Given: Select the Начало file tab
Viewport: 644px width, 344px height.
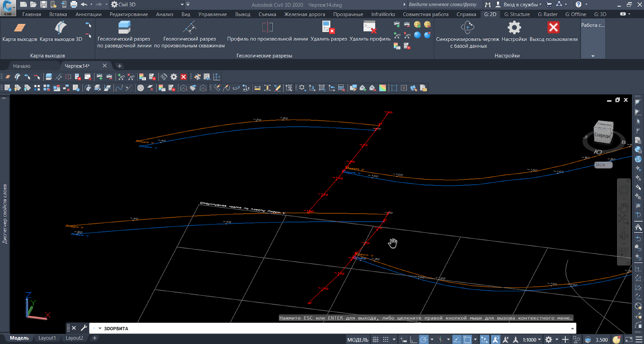Looking at the screenshot, I should click(22, 66).
